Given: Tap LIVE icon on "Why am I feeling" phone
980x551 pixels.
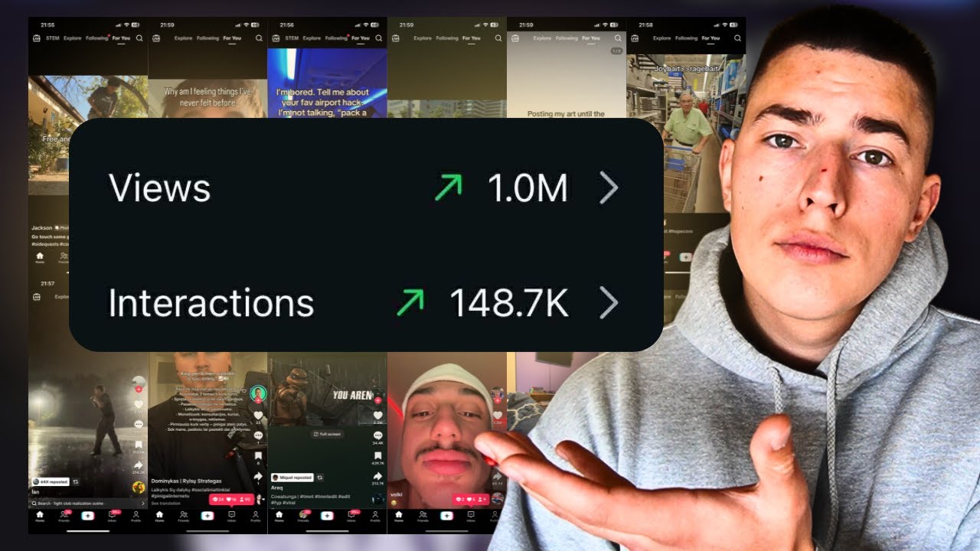Looking at the screenshot, I should [x=156, y=37].
